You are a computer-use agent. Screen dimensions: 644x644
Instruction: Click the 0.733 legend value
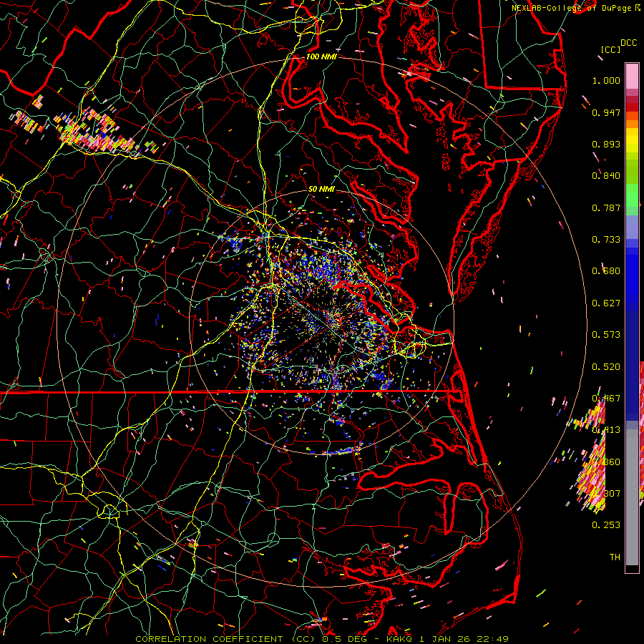click(x=606, y=240)
